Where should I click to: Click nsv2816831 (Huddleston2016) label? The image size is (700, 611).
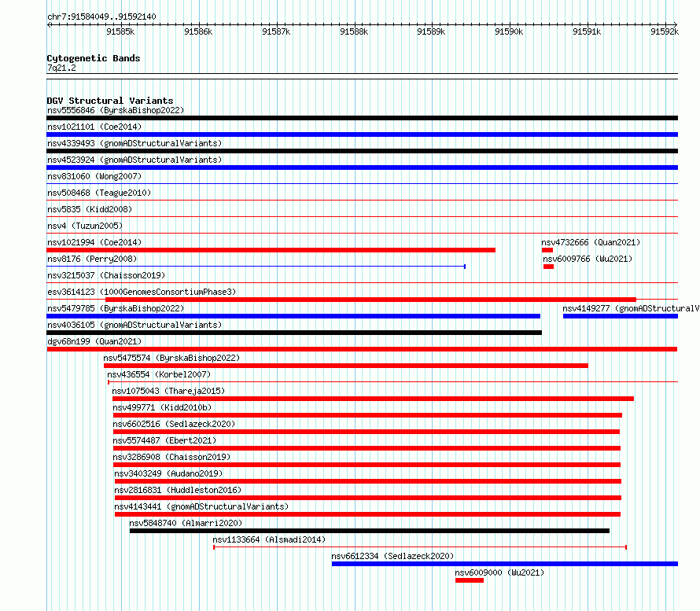pos(178,490)
